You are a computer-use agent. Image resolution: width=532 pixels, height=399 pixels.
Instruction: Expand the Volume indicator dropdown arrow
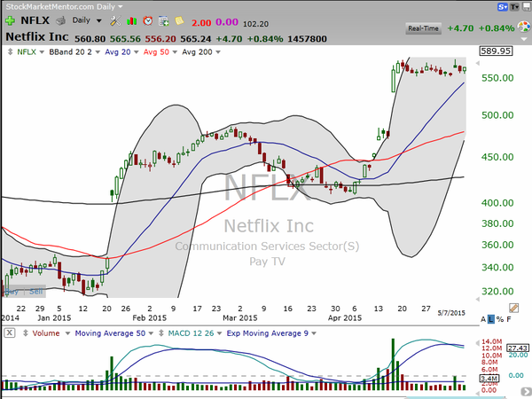pos(67,333)
